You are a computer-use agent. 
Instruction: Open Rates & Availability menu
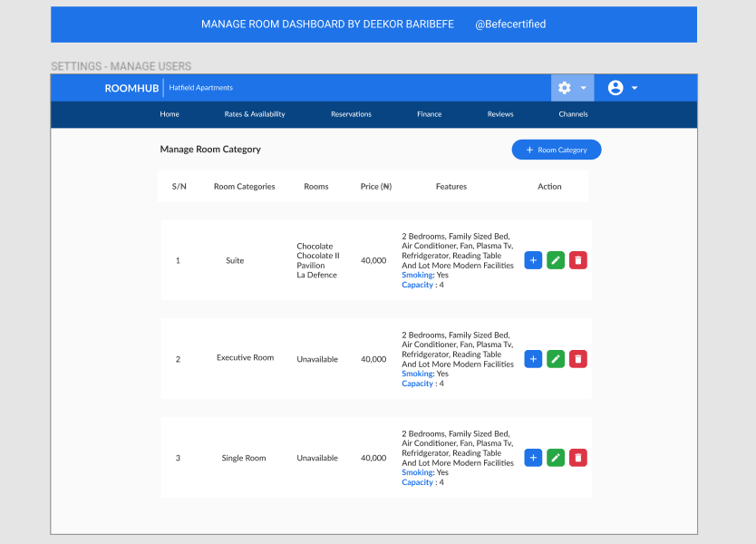pyautogui.click(x=255, y=114)
